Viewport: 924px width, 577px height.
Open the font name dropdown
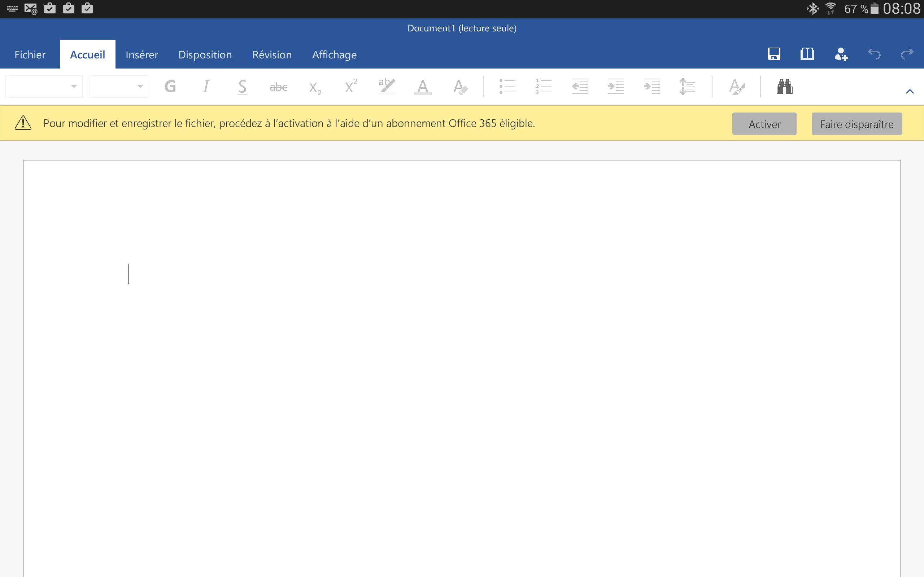[44, 87]
